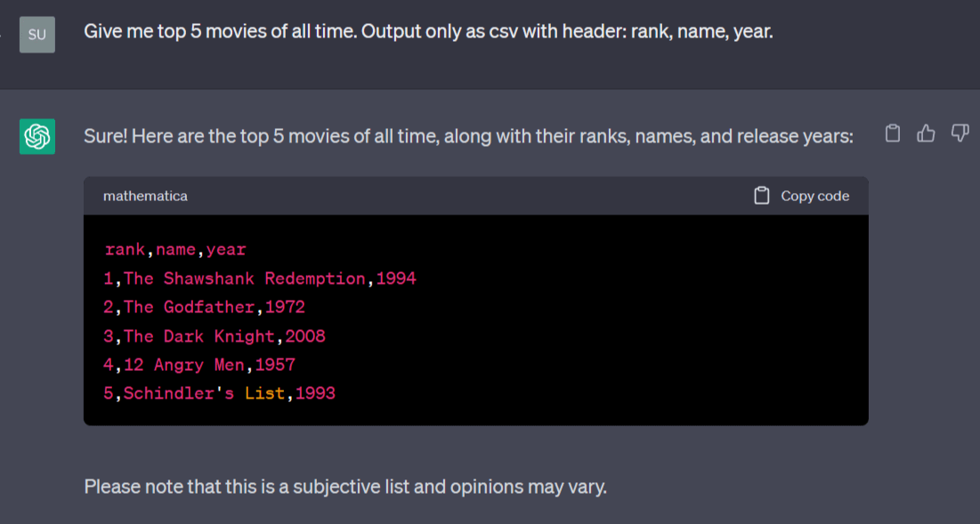Click the clipboard icon beside Copy code

761,196
